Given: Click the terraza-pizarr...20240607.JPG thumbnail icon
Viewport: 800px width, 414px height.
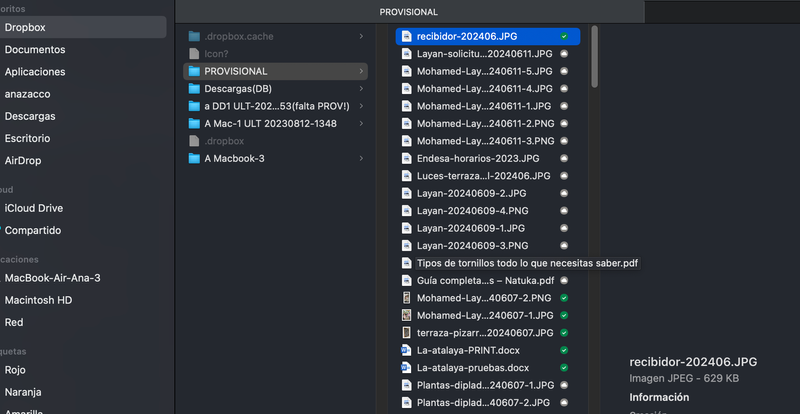Looking at the screenshot, I should tap(406, 332).
